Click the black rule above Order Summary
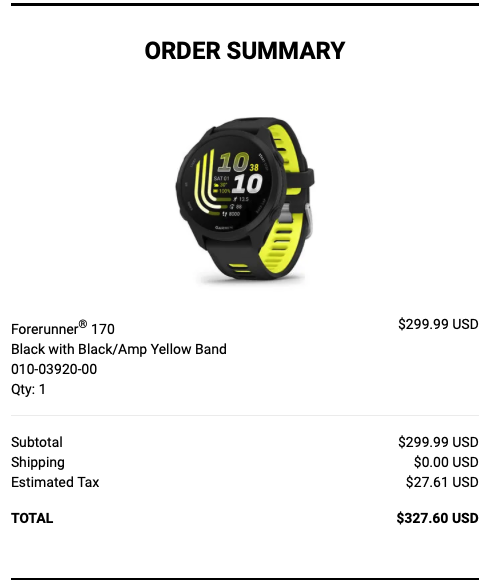The image size is (495, 580). [x=245, y=4]
